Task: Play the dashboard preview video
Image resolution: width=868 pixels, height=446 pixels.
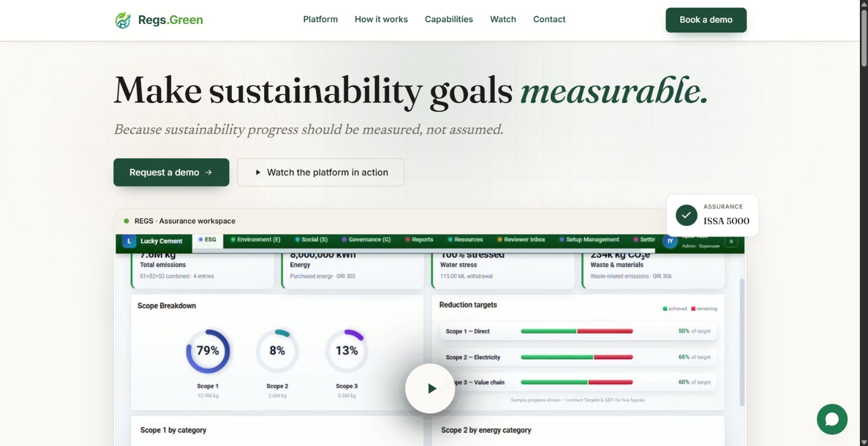Action: [x=430, y=388]
